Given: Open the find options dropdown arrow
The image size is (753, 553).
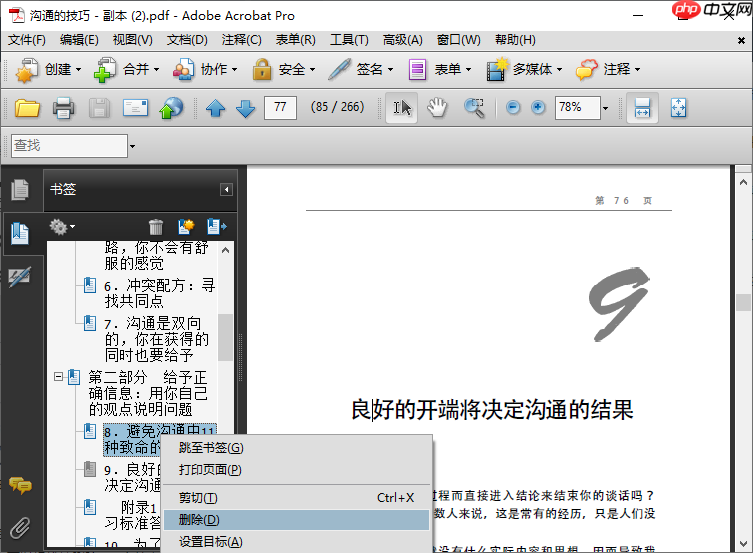Looking at the screenshot, I should click(x=133, y=146).
